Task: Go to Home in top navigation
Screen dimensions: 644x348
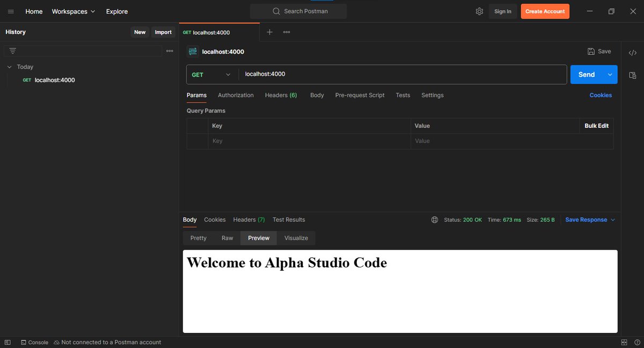Action: click(34, 11)
